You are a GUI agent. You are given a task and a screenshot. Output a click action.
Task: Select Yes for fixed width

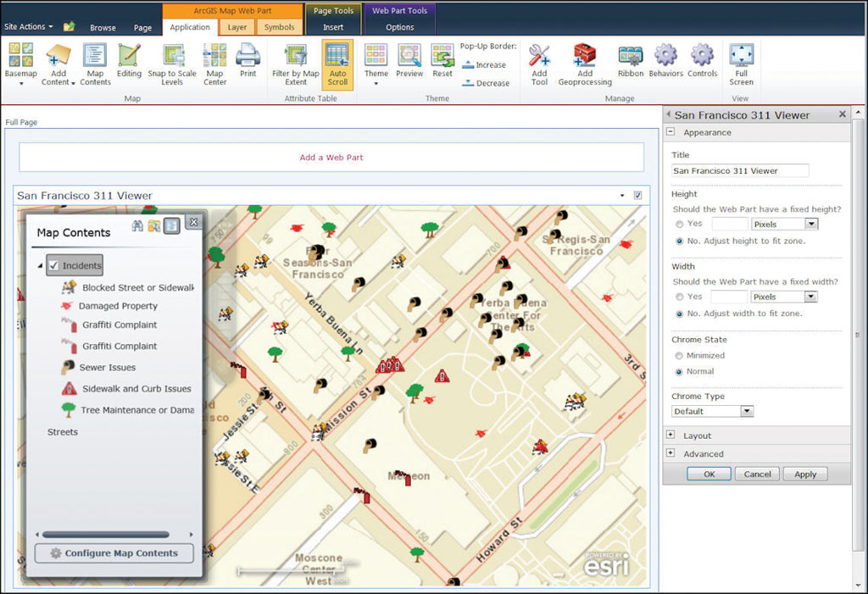[680, 297]
